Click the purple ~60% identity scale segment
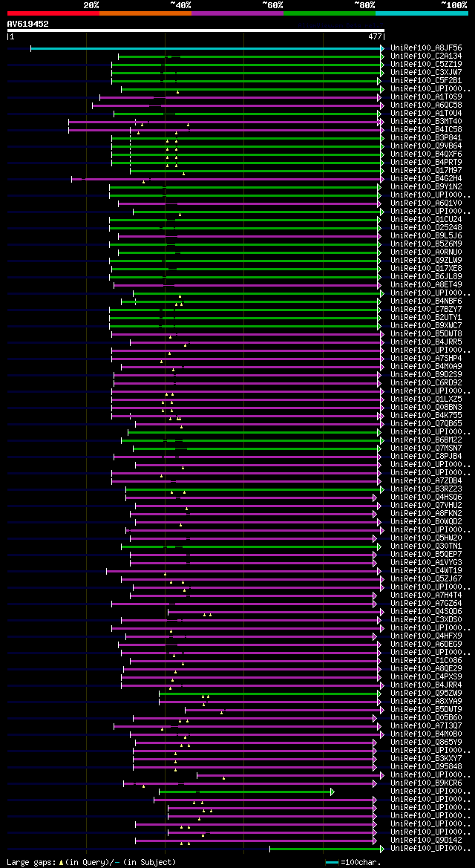 coord(237,13)
